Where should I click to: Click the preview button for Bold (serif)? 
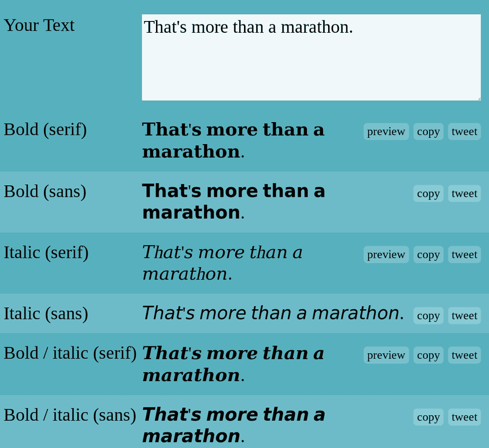[386, 131]
